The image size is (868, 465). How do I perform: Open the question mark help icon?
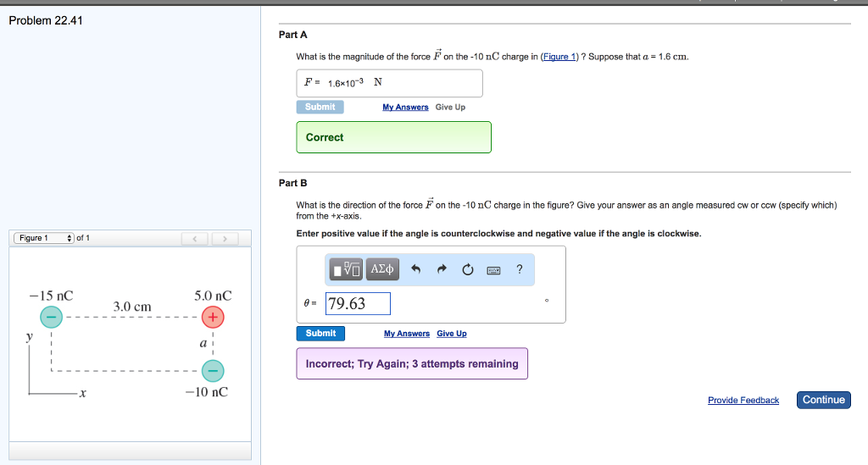click(x=520, y=269)
